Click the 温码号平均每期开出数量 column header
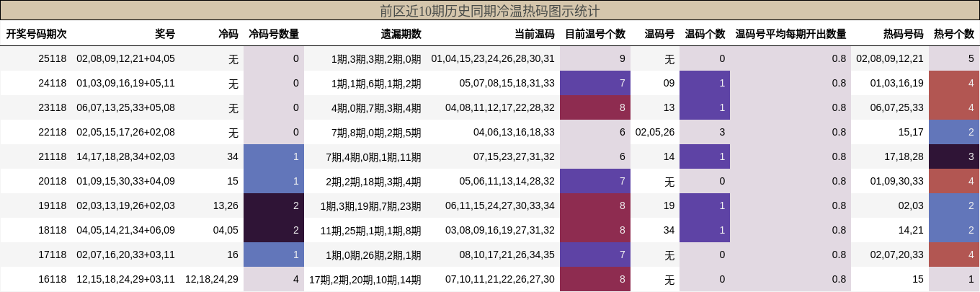Image resolution: width=980 pixels, height=292 pixels. [x=790, y=34]
